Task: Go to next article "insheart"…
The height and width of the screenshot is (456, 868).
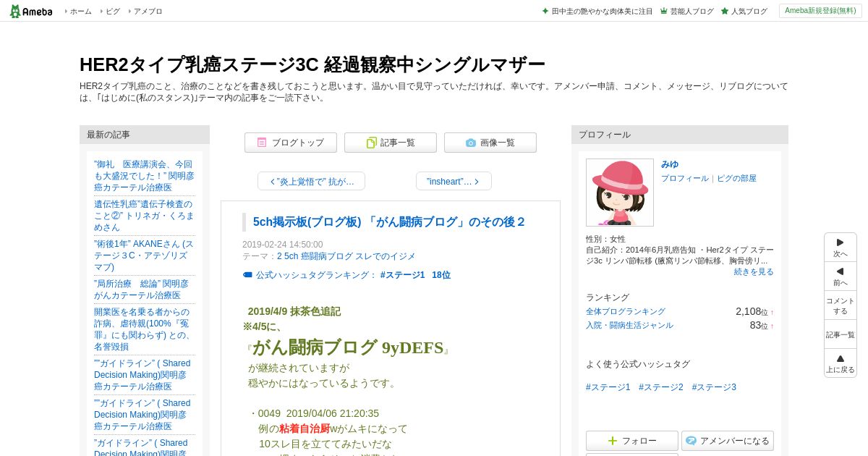Action: pos(454,181)
